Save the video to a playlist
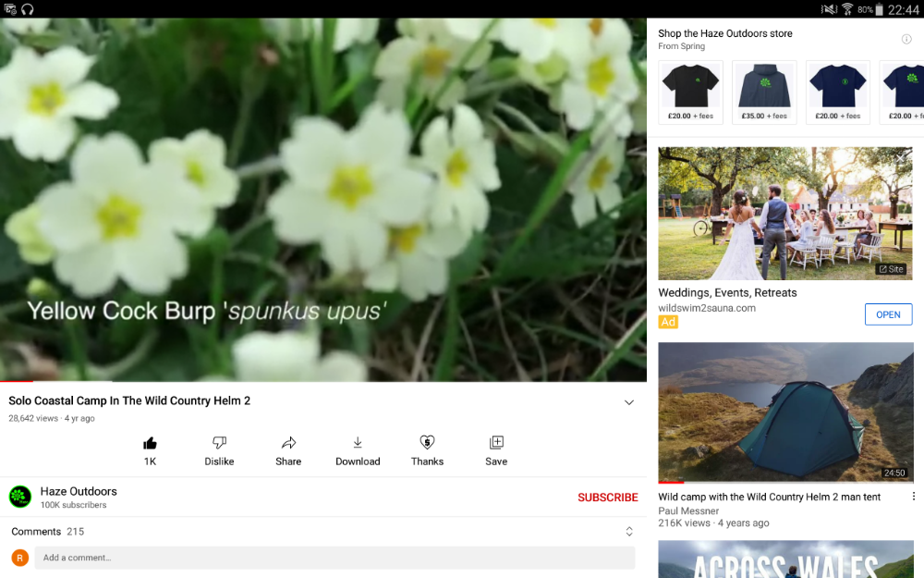The height and width of the screenshot is (578, 924). click(496, 442)
